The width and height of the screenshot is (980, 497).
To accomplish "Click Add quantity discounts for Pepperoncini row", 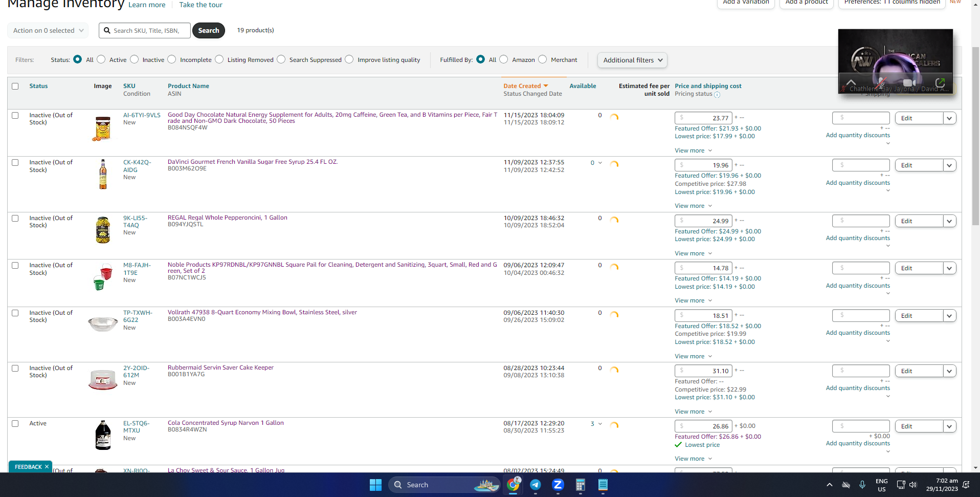I will [858, 239].
